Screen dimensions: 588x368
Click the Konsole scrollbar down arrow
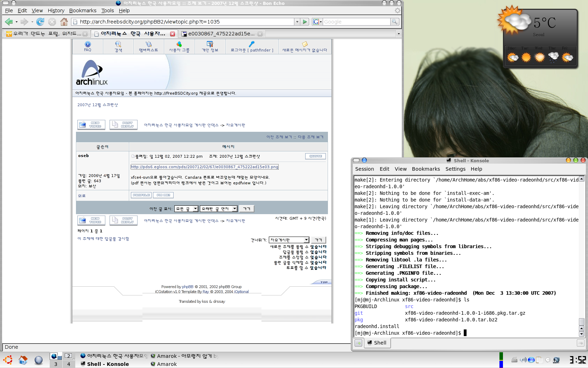582,334
